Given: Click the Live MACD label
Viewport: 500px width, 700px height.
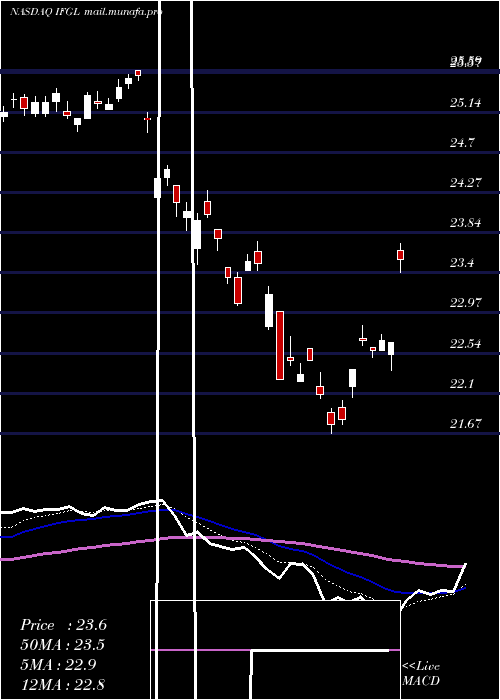Looking at the screenshot, I should 421,673.
